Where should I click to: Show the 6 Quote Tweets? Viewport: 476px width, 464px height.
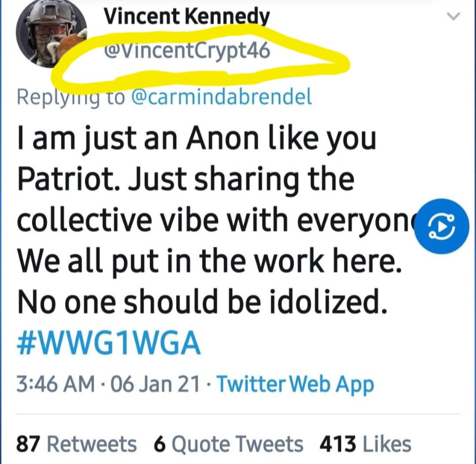click(x=228, y=444)
